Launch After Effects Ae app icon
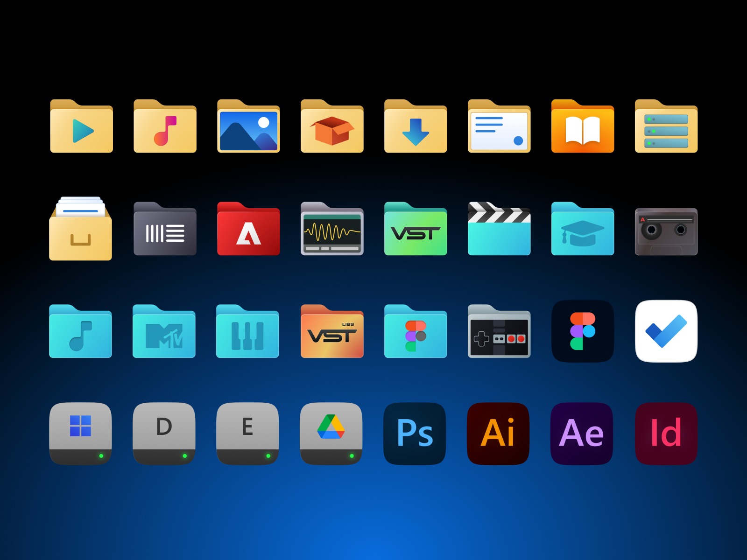Screen dimensions: 747x560 pos(582,434)
